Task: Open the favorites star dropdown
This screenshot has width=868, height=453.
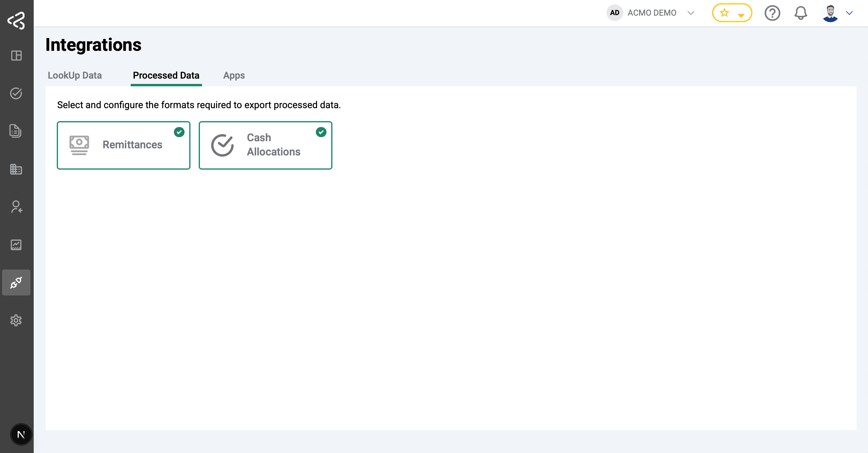Action: [732, 13]
